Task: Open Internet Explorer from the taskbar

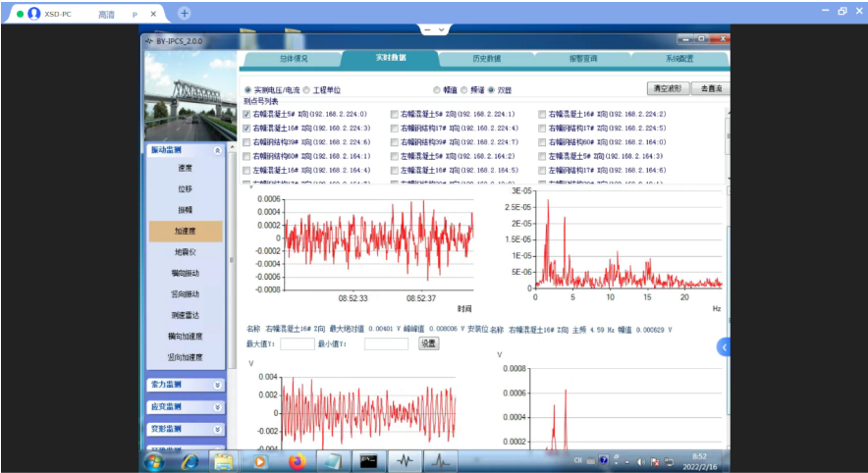Action: tap(189, 460)
